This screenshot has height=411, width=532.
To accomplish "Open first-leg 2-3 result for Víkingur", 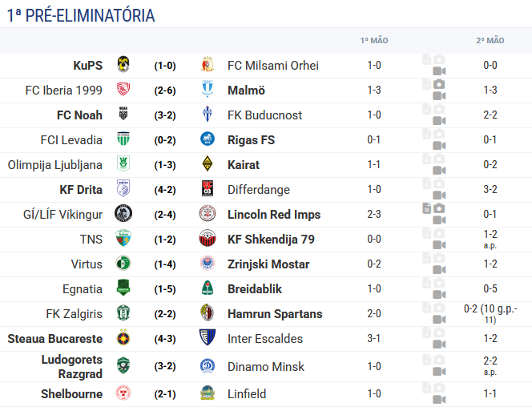I will 374,214.
